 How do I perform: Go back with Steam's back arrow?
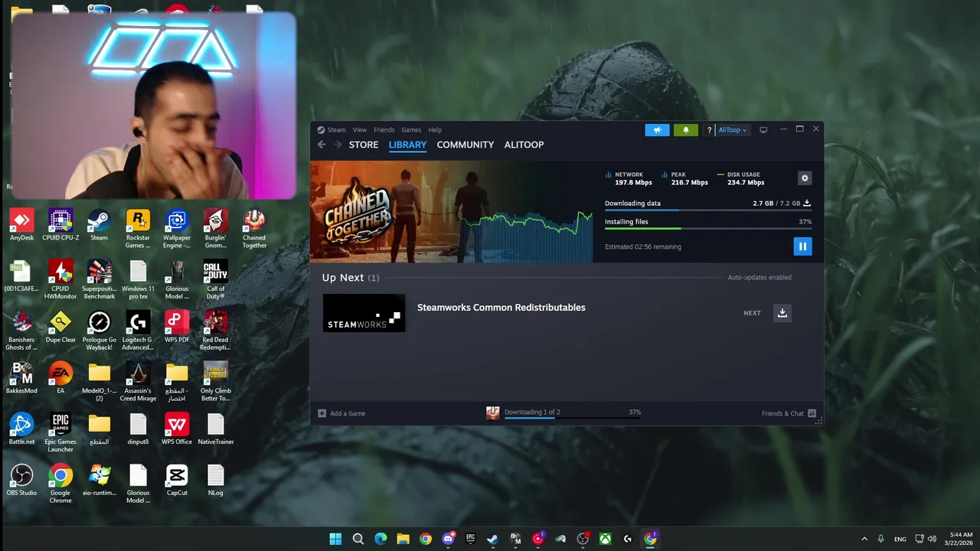322,145
